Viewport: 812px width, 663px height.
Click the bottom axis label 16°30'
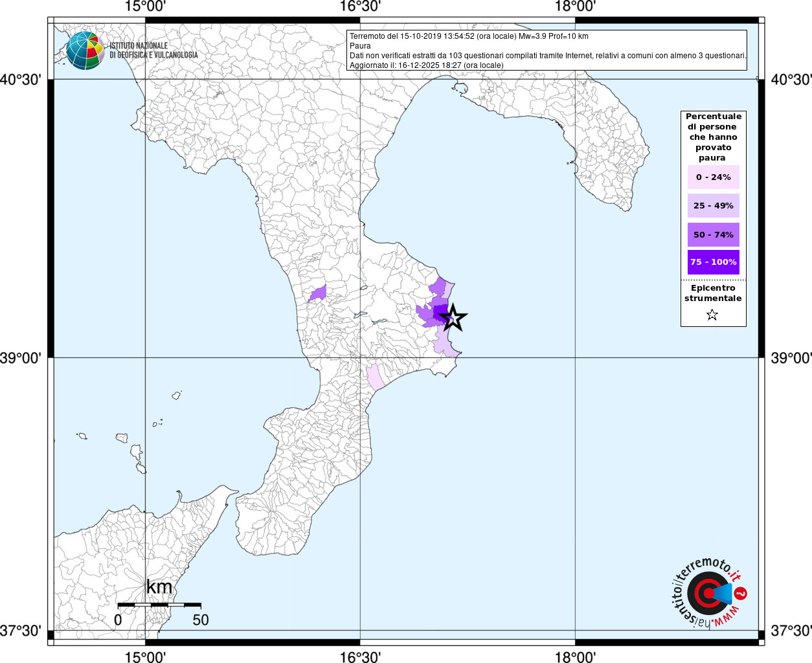(x=360, y=657)
